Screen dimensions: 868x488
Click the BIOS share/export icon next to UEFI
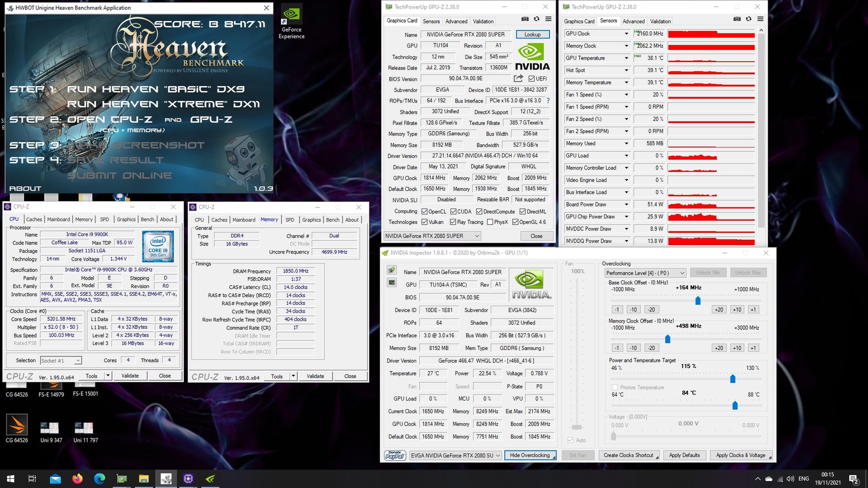519,78
